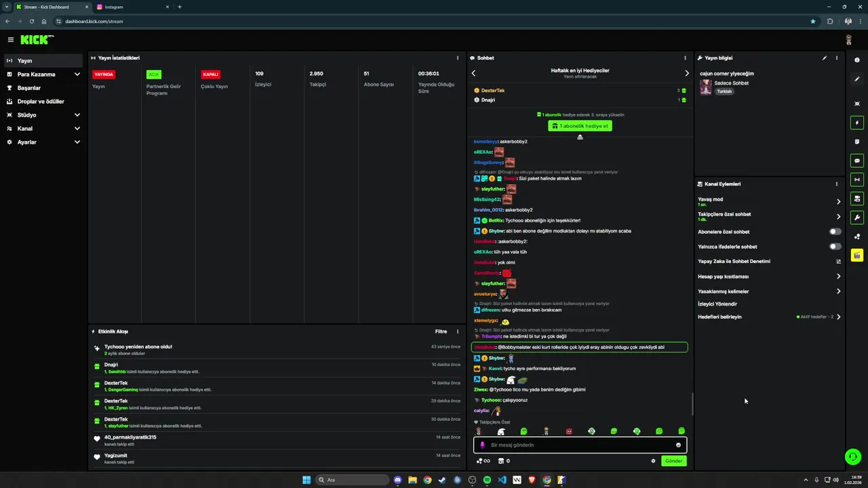Click the message input field Bir mesaj gönderin

point(580,445)
